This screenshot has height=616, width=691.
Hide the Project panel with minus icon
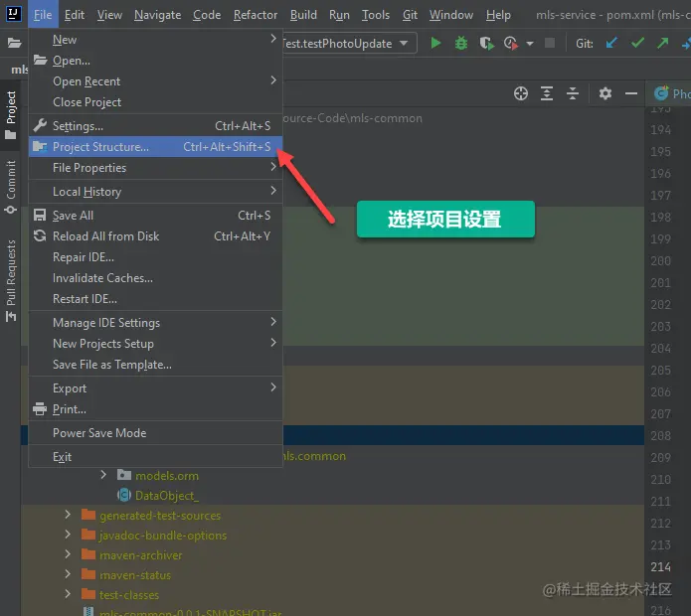(x=631, y=93)
